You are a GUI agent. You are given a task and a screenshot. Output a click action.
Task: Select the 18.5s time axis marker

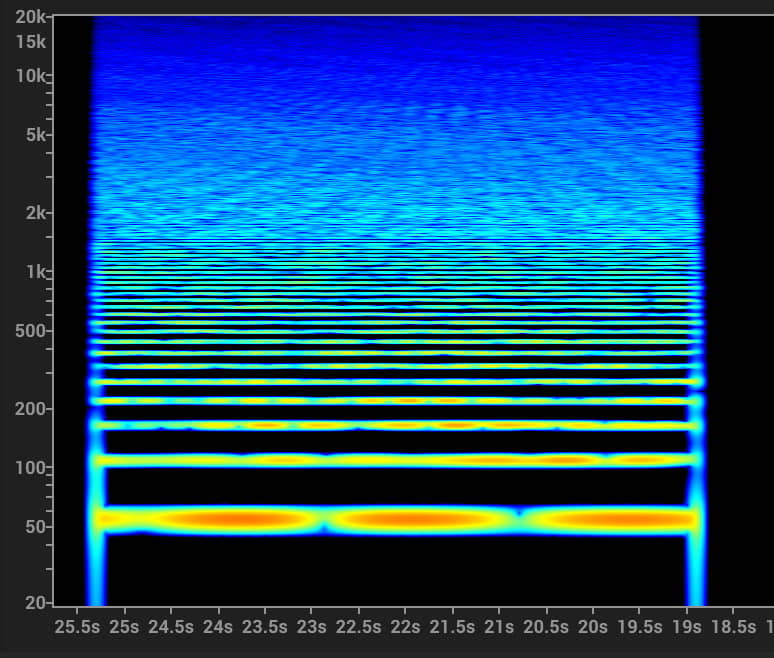(733, 627)
